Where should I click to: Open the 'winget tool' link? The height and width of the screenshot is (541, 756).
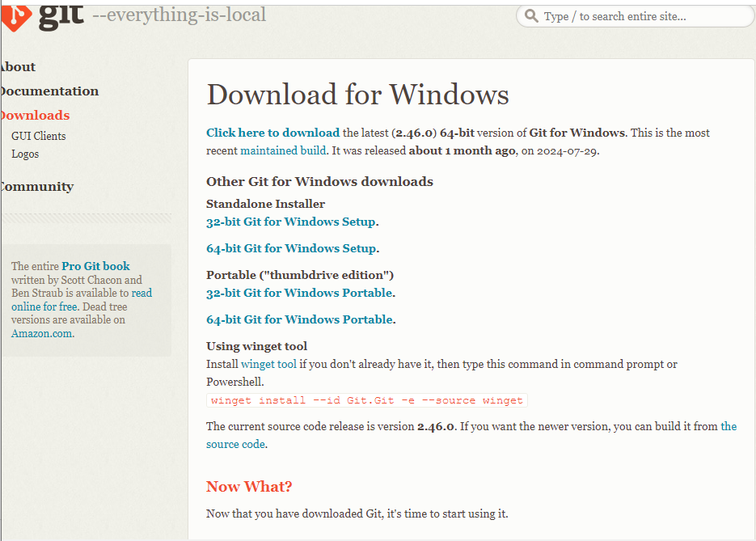pos(268,364)
